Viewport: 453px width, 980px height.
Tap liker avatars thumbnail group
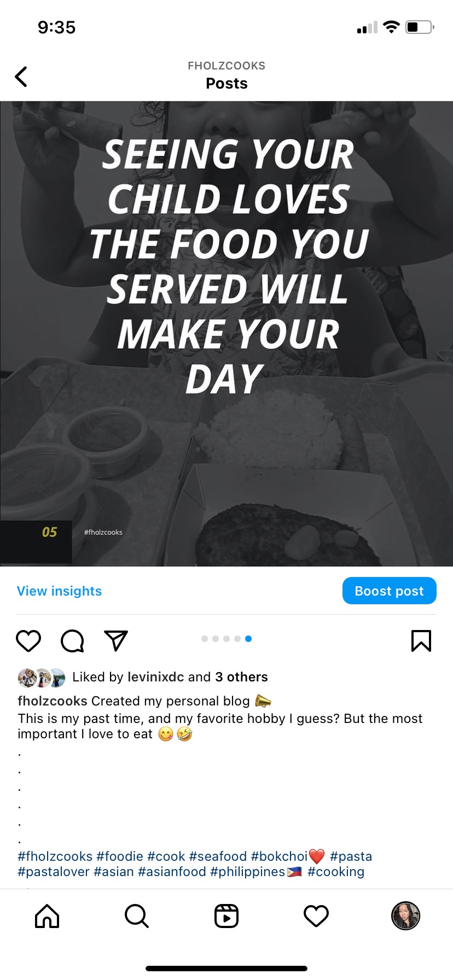coord(42,678)
